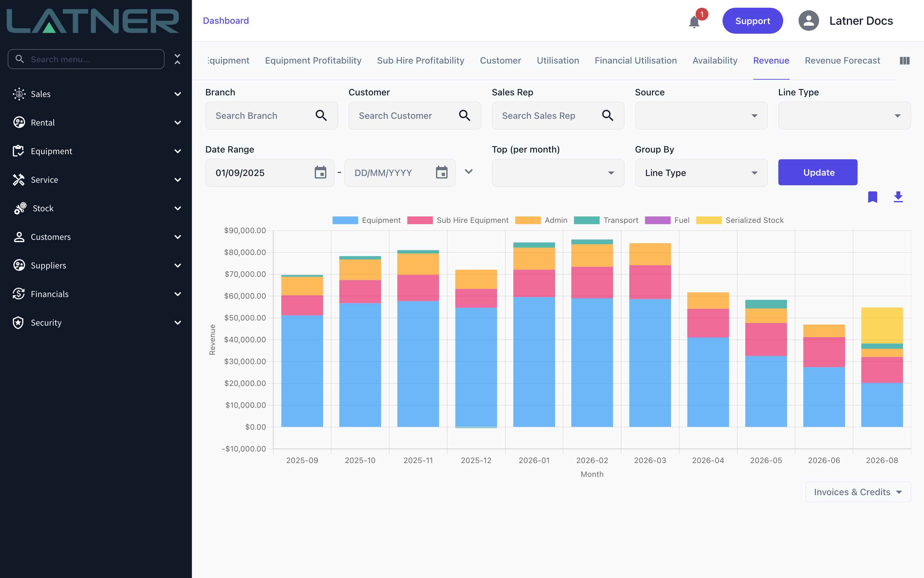
Task: Switch to the Utilisation tab
Action: [x=558, y=60]
